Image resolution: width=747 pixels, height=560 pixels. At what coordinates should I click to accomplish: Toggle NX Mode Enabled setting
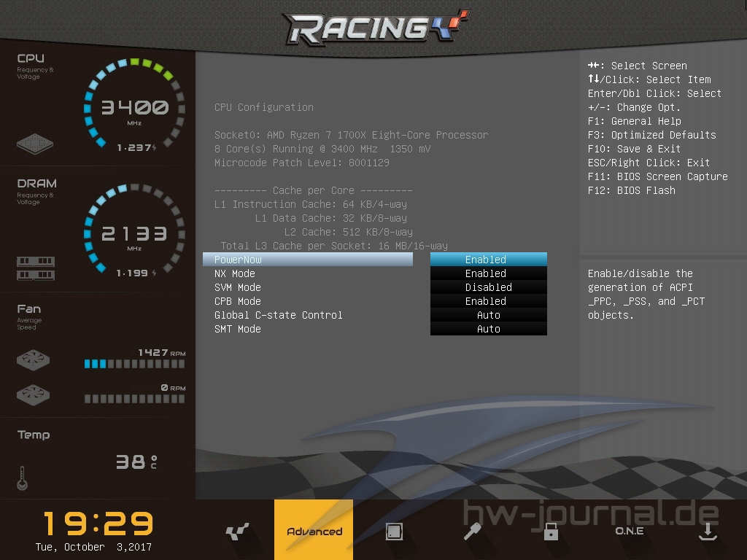pyautogui.click(x=488, y=273)
